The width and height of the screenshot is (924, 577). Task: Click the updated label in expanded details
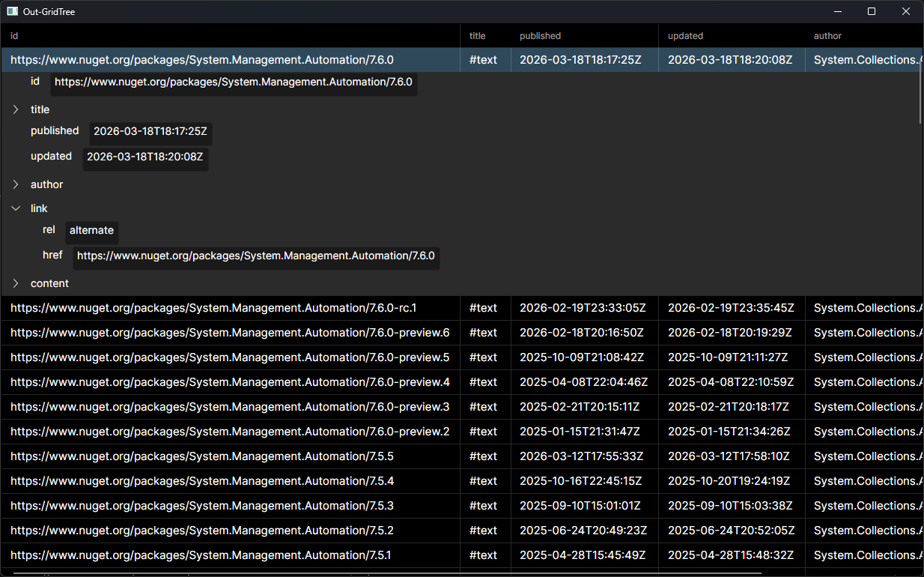pyautogui.click(x=51, y=156)
